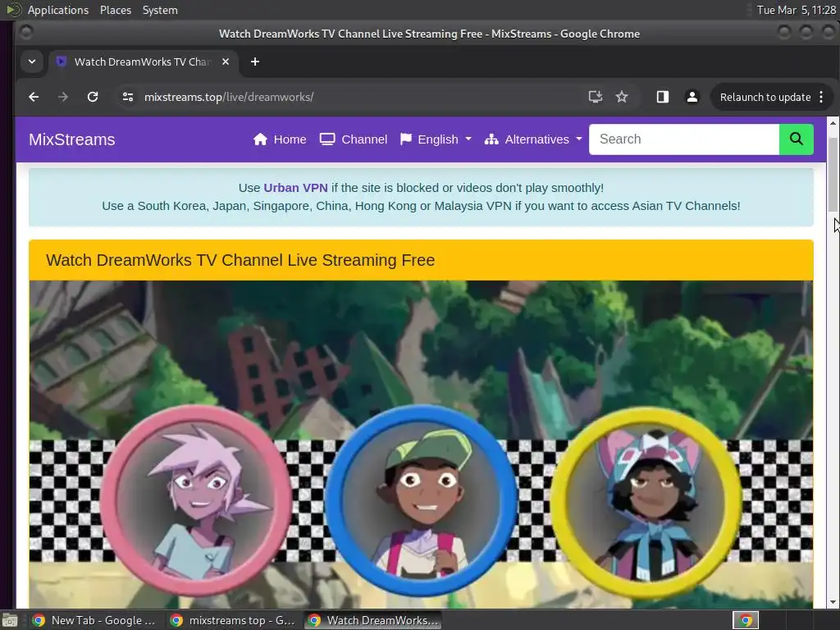
Task: Reload the MixStreams page
Action: click(x=93, y=97)
